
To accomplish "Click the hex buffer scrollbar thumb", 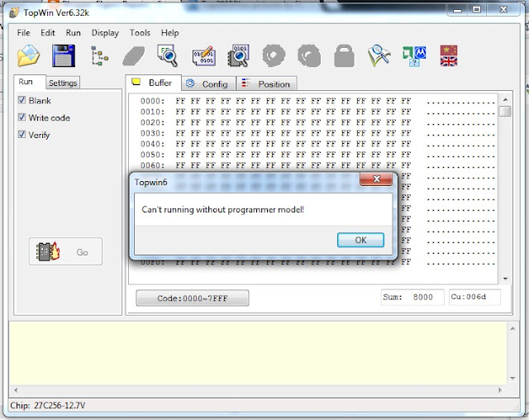I will tap(505, 111).
